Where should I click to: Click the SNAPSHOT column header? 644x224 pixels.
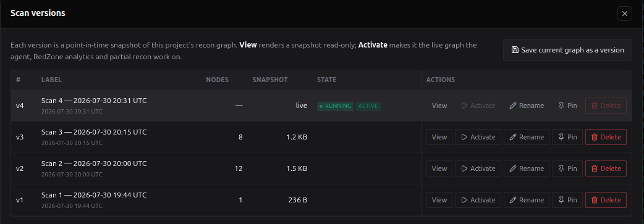270,80
